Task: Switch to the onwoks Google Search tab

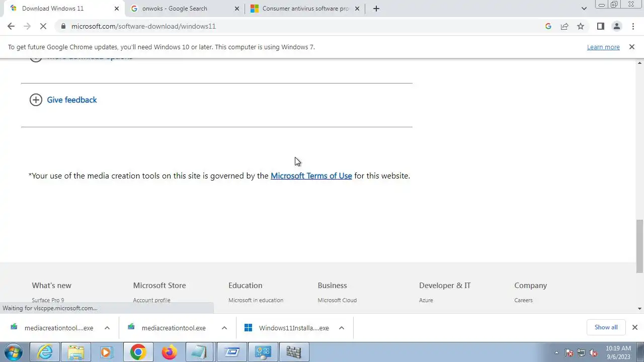Action: tap(185, 9)
